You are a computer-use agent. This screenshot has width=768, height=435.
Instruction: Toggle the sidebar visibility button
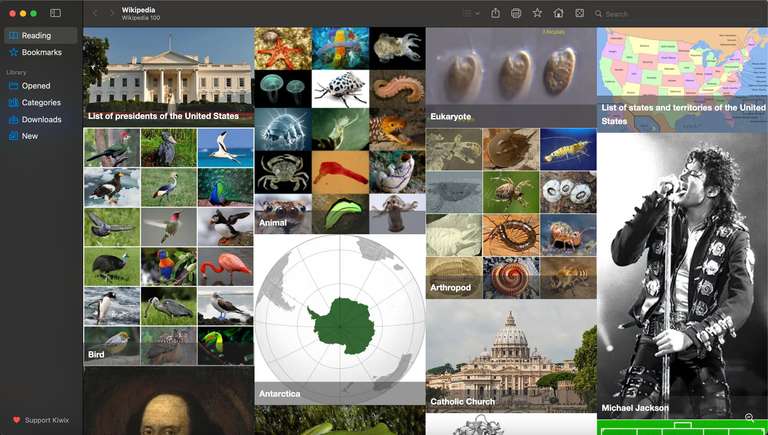[x=55, y=13]
